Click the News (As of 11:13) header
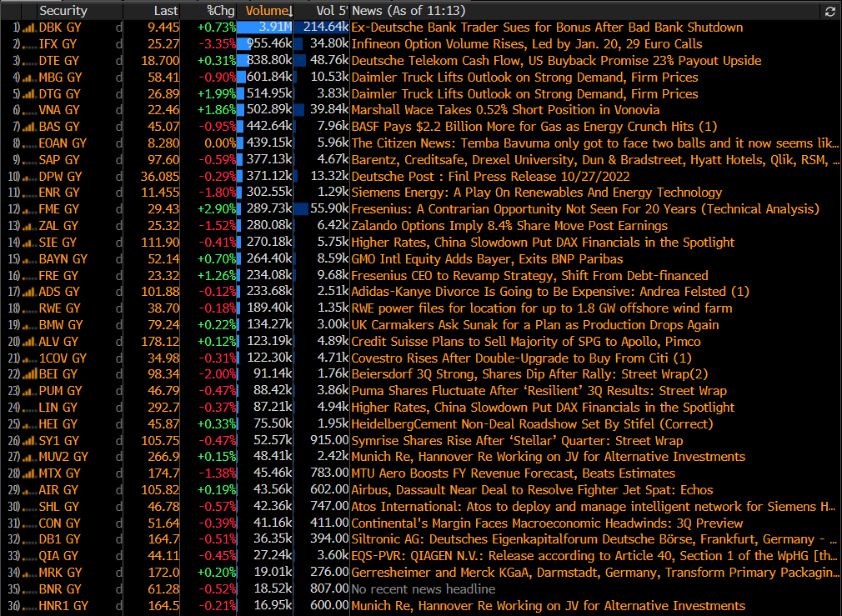 408,11
